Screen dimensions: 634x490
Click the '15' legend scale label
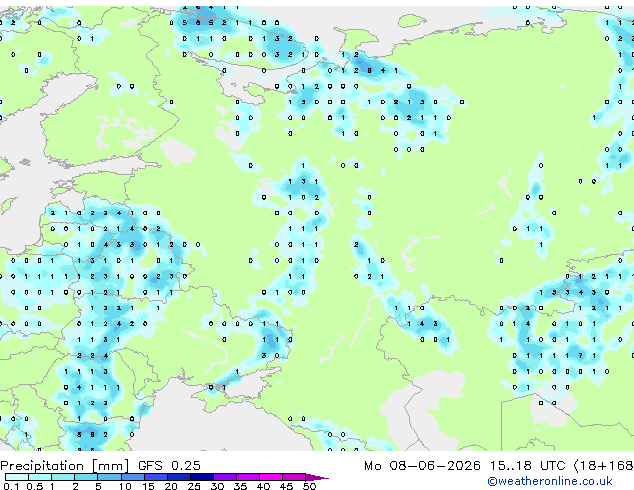click(x=148, y=486)
